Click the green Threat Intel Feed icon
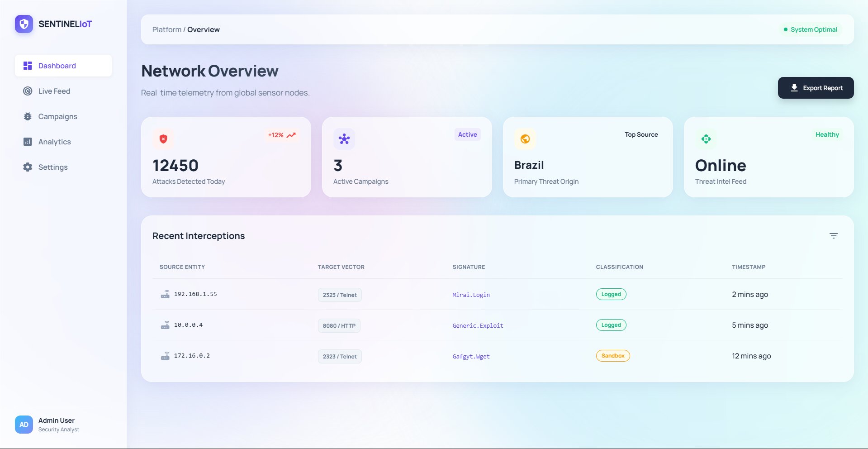This screenshot has width=868, height=449. click(706, 139)
